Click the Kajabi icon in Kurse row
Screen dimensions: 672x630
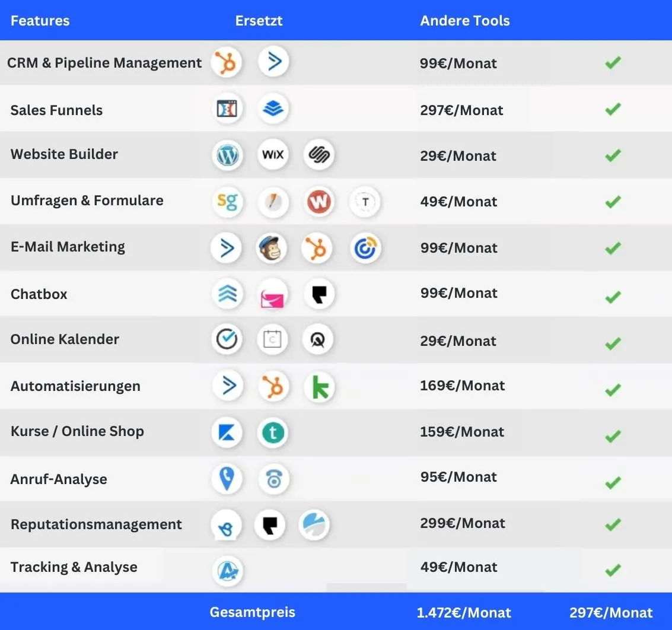[x=227, y=432]
